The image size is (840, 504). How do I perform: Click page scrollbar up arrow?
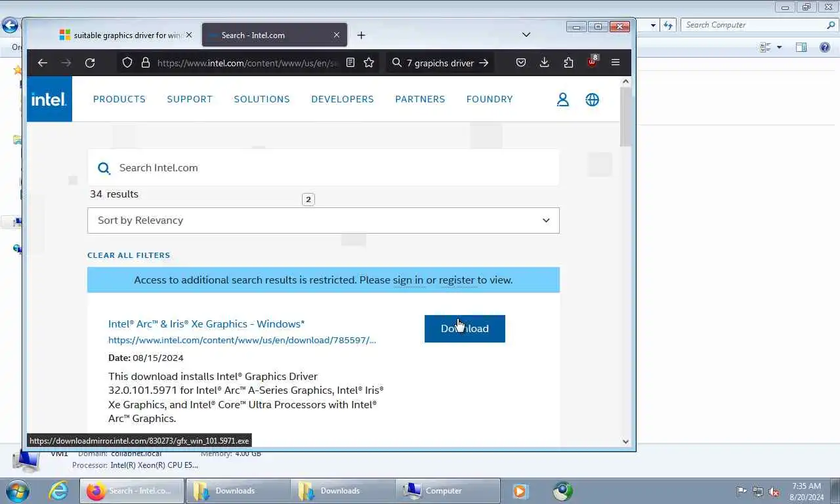point(625,81)
